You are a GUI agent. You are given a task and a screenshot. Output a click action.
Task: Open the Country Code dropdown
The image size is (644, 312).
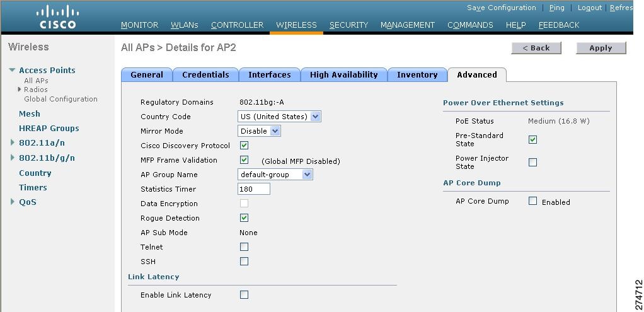tap(279, 117)
